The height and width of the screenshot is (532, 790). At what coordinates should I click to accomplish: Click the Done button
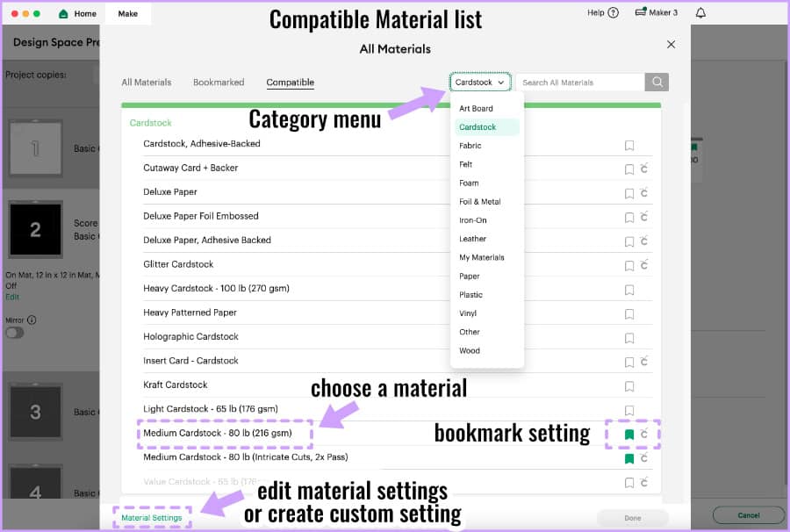tap(632, 518)
